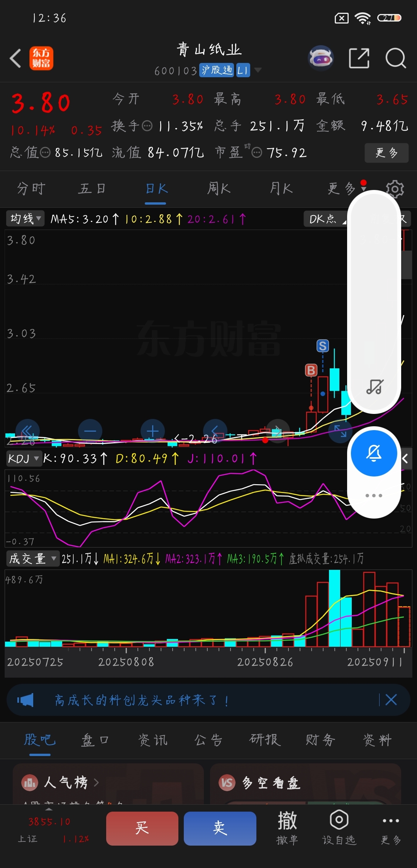Open the 多空看盘 VS icon
The image size is (417, 868).
pyautogui.click(x=227, y=783)
